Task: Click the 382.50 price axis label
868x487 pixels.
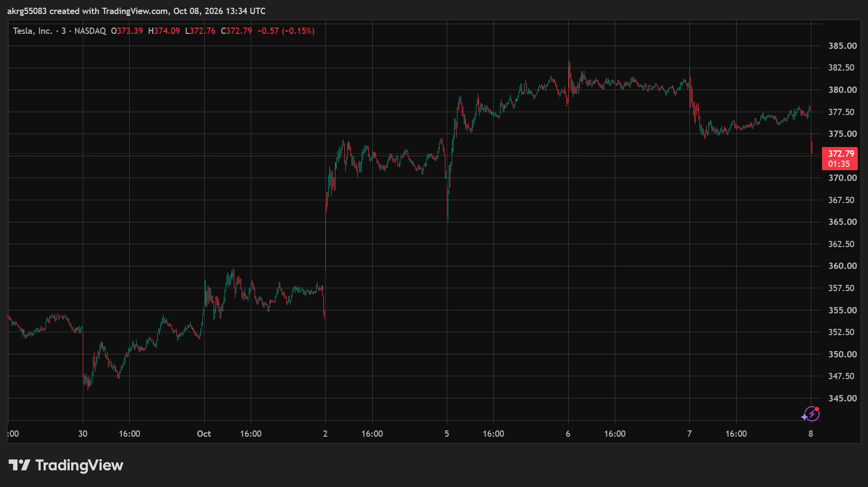Action: [841, 68]
